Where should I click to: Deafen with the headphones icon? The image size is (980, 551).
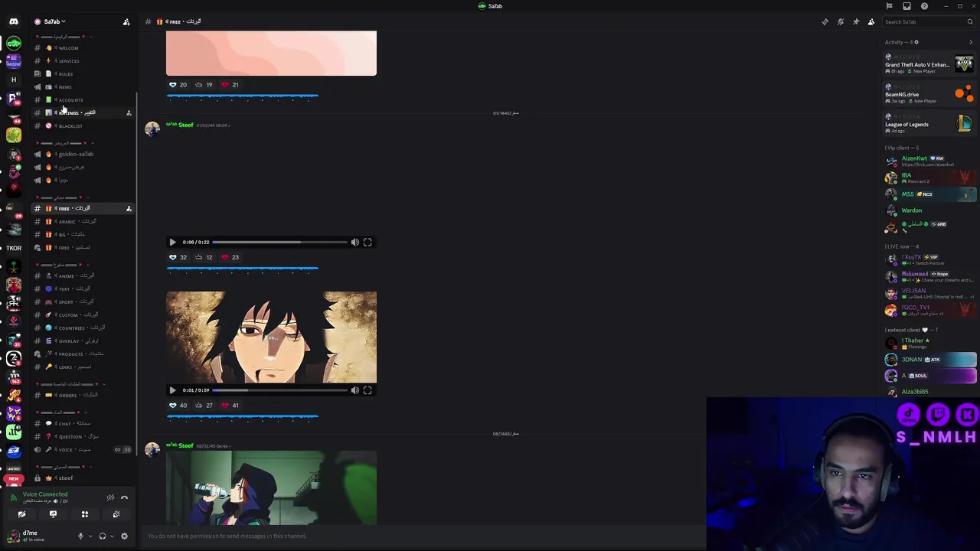(103, 536)
